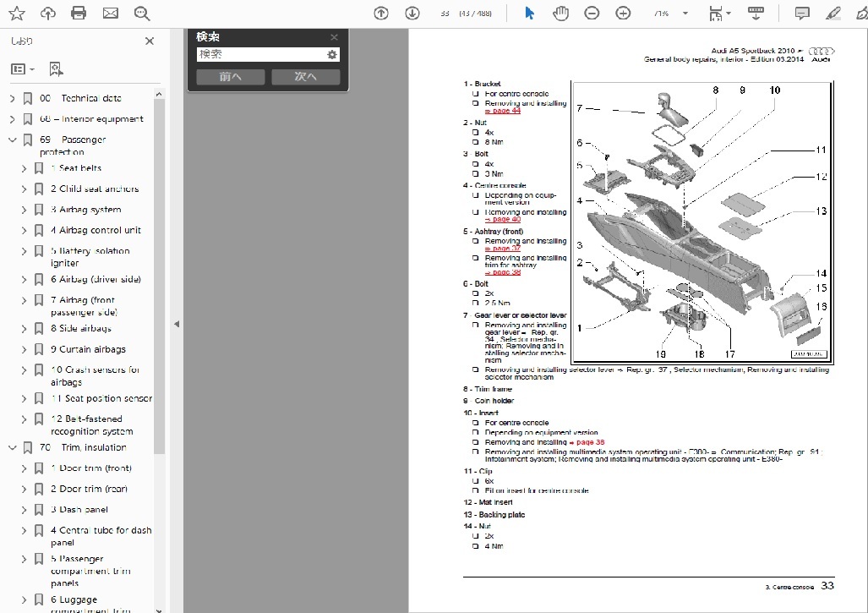Click the page number field
868x613 pixels.
click(x=445, y=14)
